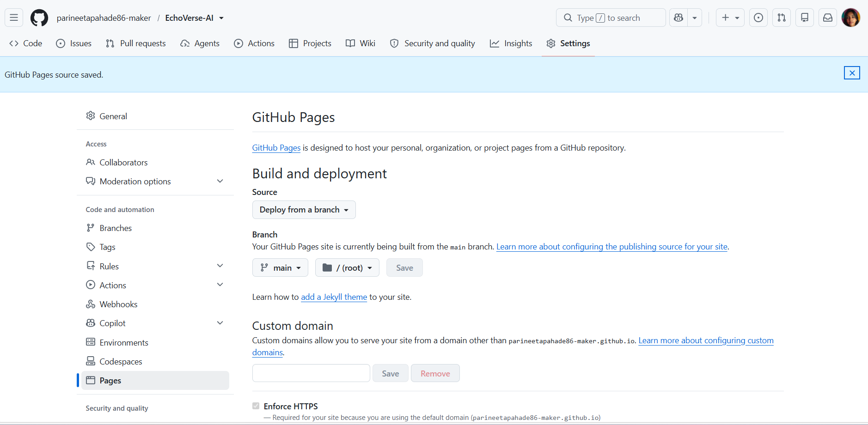Screen dimensions: 868x425
Task: Click the Webhooks icon in sidebar
Action: point(91,304)
